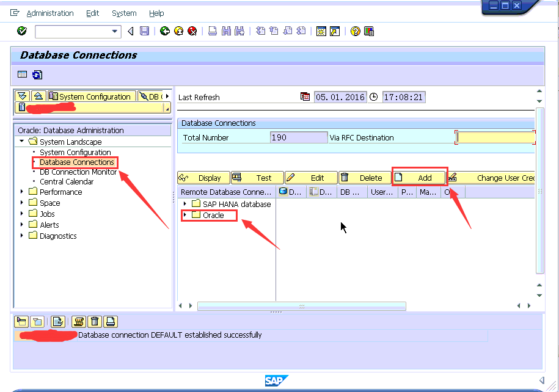Click the Save diskette icon
This screenshot has height=392, width=559.
(144, 31)
